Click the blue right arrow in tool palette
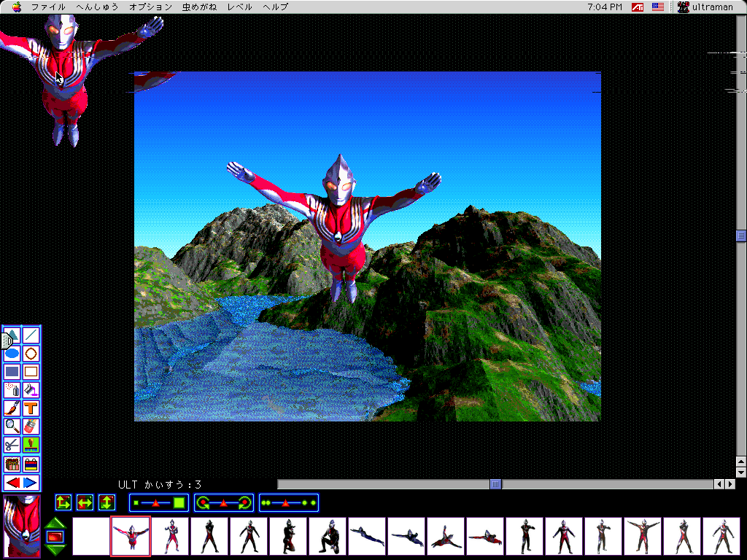The height and width of the screenshot is (560, 747). pos(31,483)
